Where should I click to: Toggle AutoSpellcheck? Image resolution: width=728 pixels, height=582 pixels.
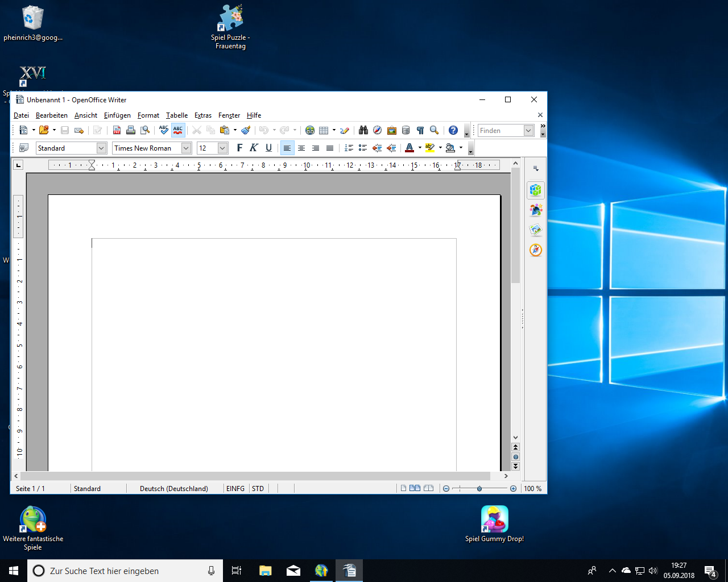[x=178, y=130]
